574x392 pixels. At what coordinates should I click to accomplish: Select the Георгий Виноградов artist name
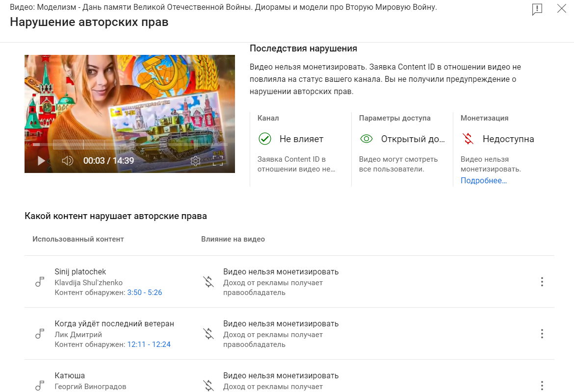pos(90,387)
